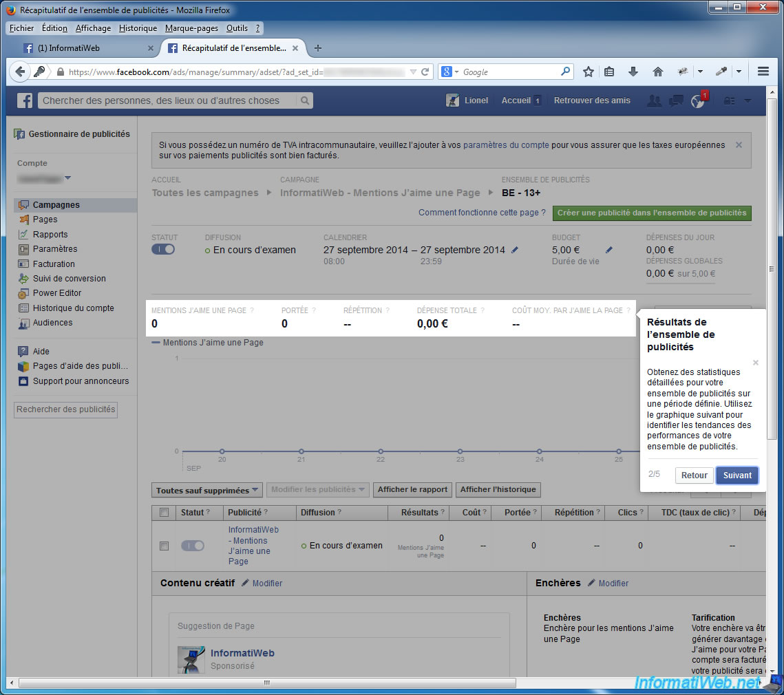Click Modifier next to Enchères
The image size is (784, 695).
tap(613, 584)
